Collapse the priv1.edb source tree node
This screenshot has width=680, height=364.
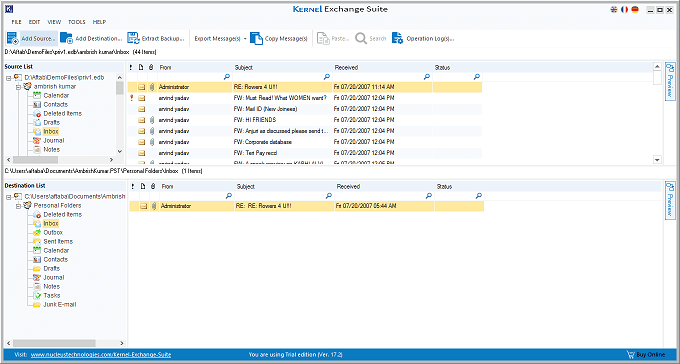click(x=9, y=78)
